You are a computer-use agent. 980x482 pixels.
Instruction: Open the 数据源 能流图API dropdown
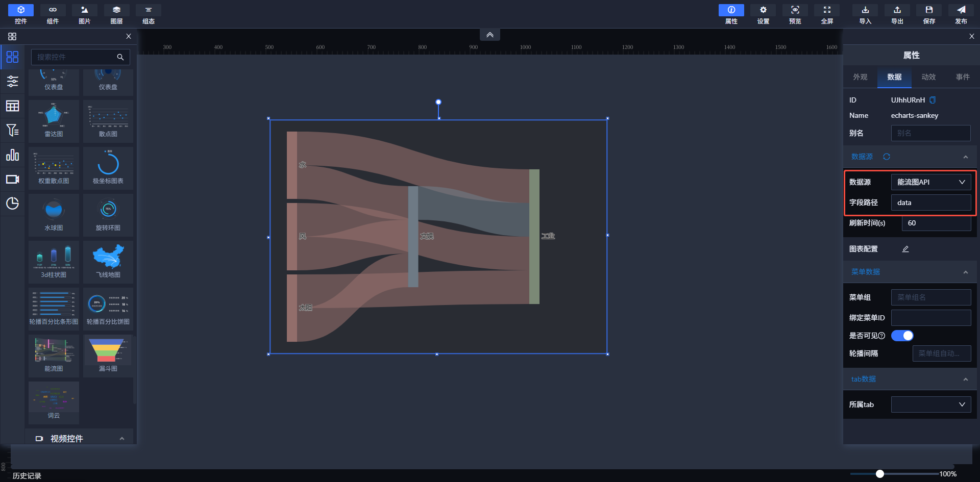930,182
